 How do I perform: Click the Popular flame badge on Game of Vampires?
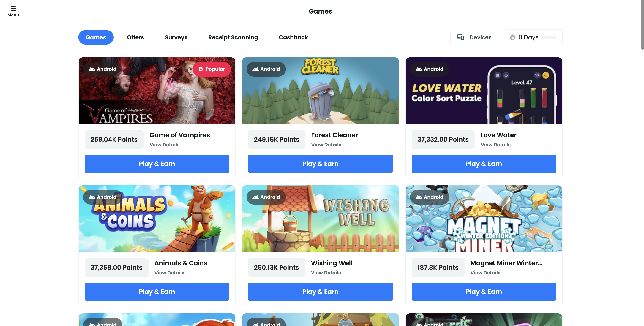pyautogui.click(x=211, y=69)
